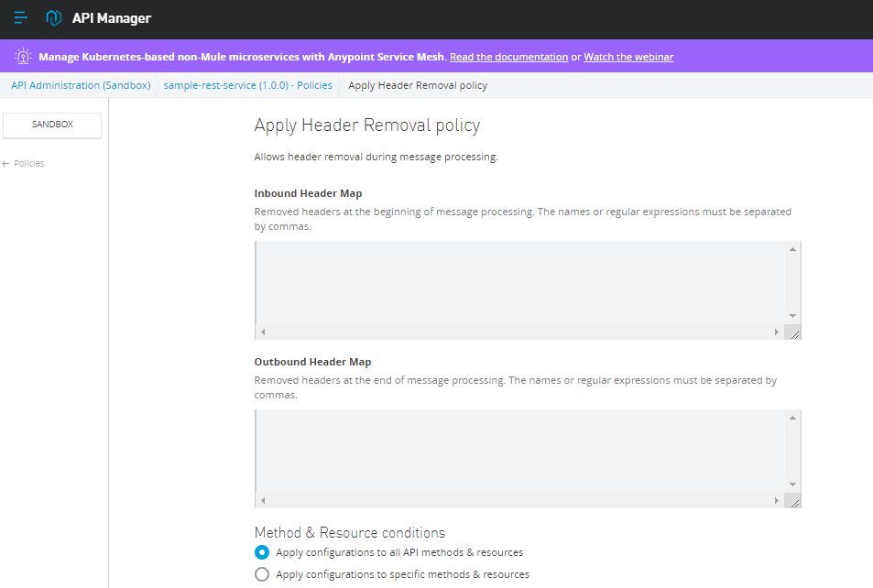
Task: Click the Inbound Header Map label
Action: click(308, 193)
